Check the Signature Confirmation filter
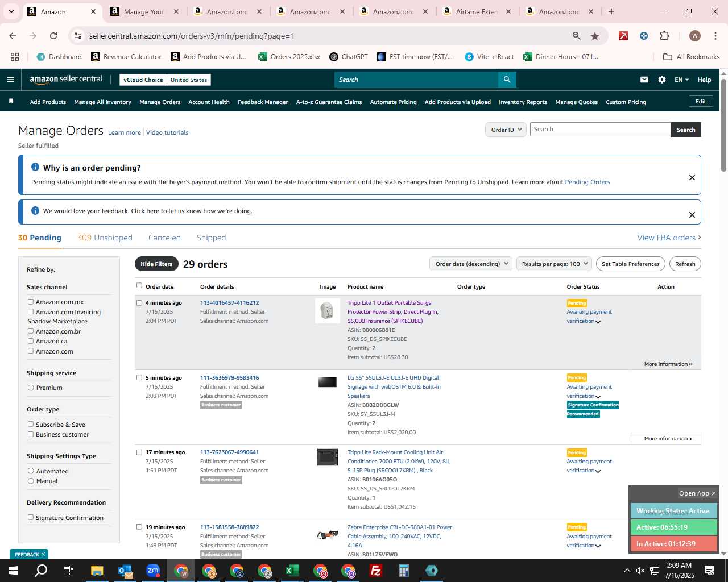The width and height of the screenshot is (728, 582). click(x=31, y=517)
